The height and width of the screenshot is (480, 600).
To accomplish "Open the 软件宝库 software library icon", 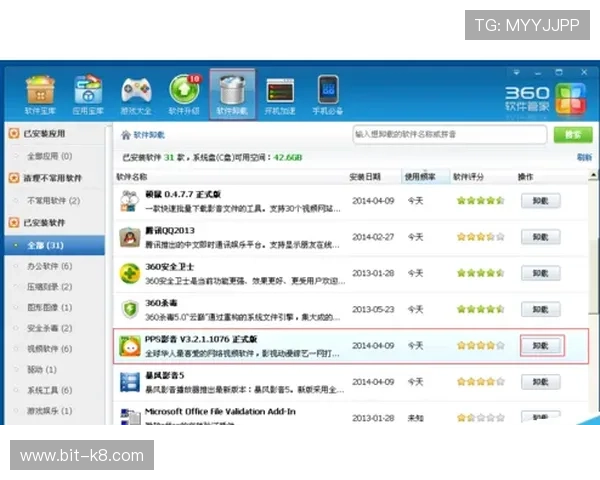I will [x=39, y=93].
